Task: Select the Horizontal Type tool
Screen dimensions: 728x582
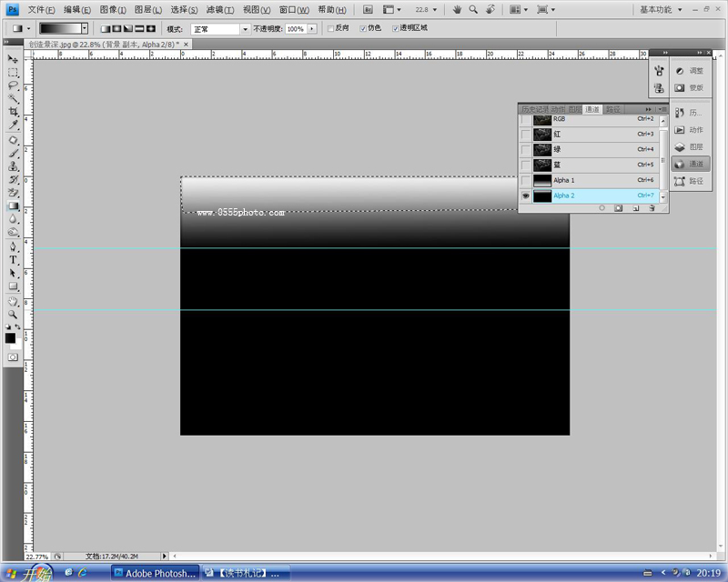Action: [x=14, y=259]
